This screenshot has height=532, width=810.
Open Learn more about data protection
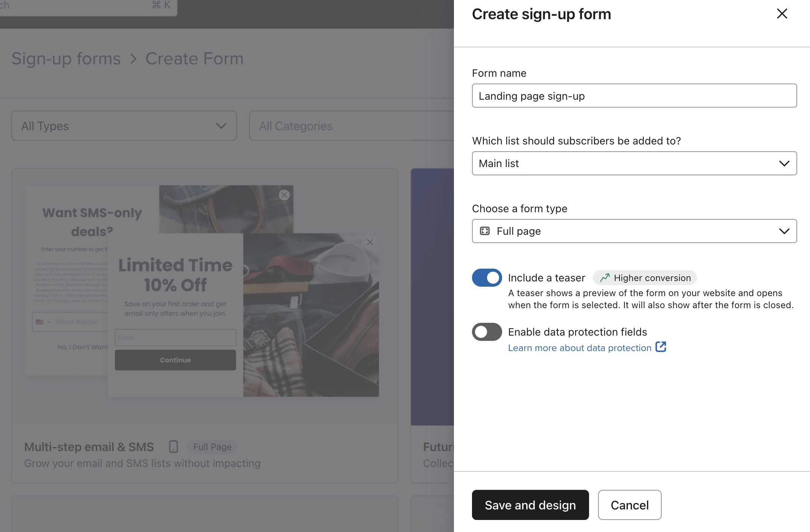(x=579, y=348)
